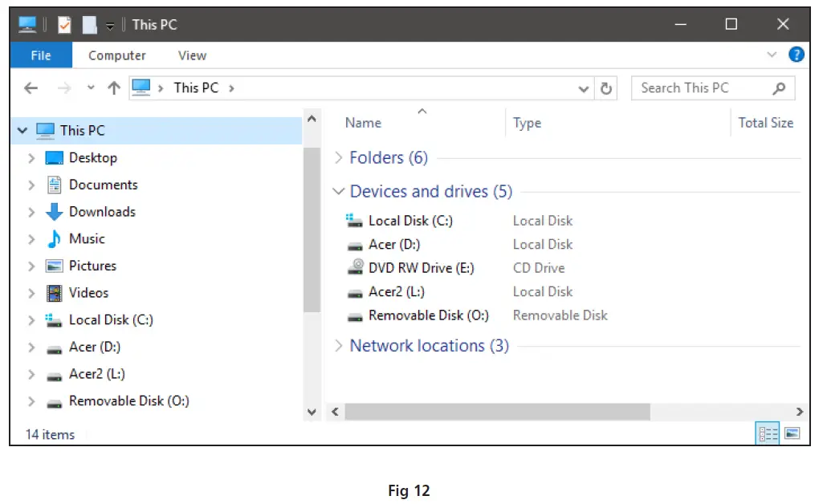823x504 pixels.
Task: Sort by the Type column header
Action: (x=527, y=123)
